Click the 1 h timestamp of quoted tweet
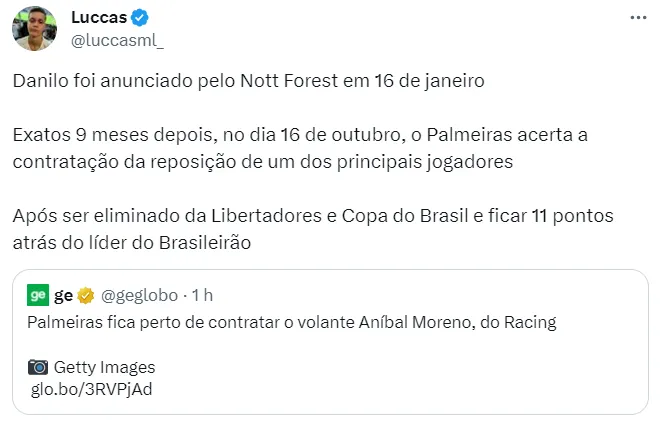Image resolution: width=666 pixels, height=426 pixels. [x=202, y=295]
